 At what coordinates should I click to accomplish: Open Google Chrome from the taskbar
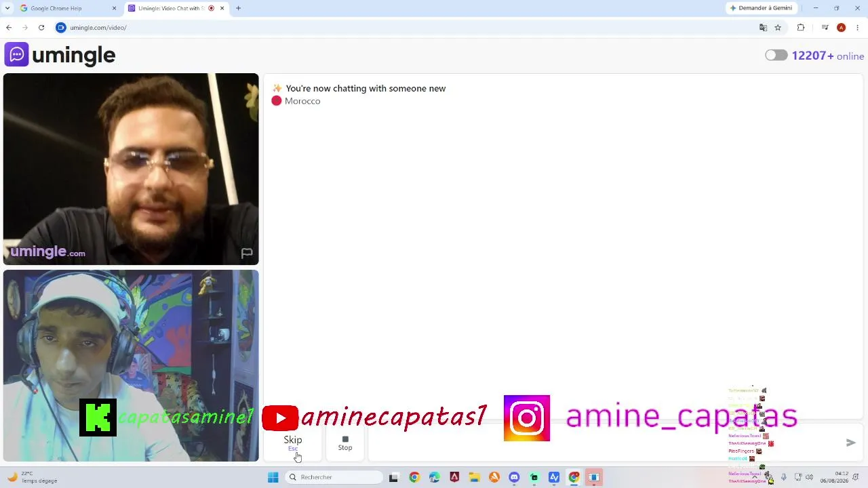[414, 477]
